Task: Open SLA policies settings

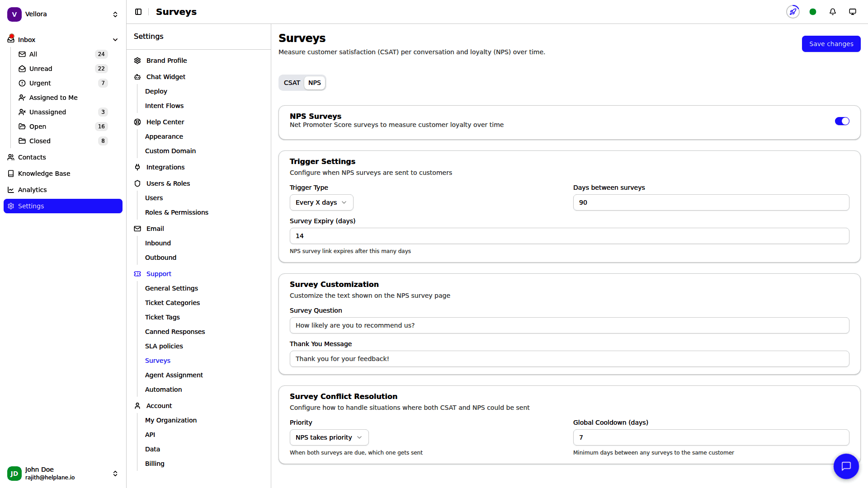Action: tap(164, 346)
